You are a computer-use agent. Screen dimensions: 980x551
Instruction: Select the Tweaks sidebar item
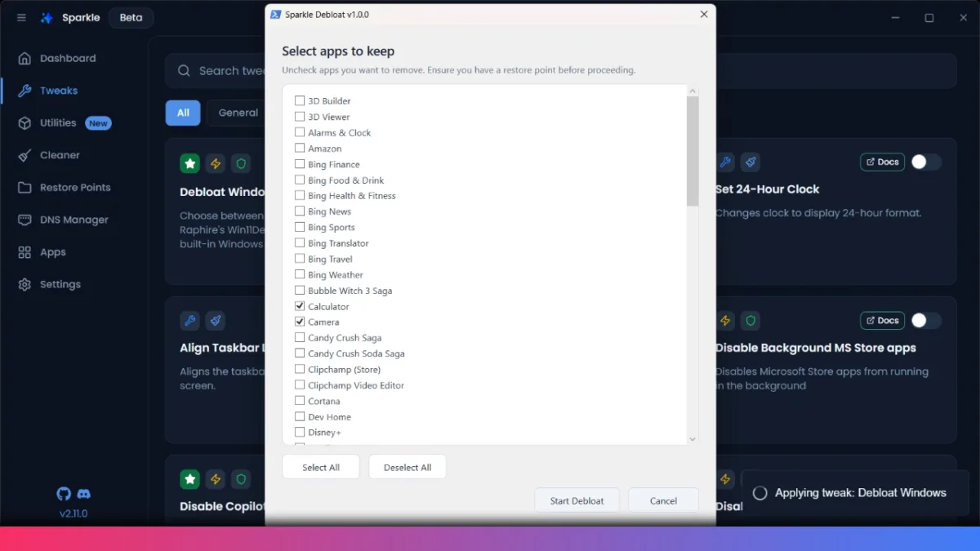point(59,91)
